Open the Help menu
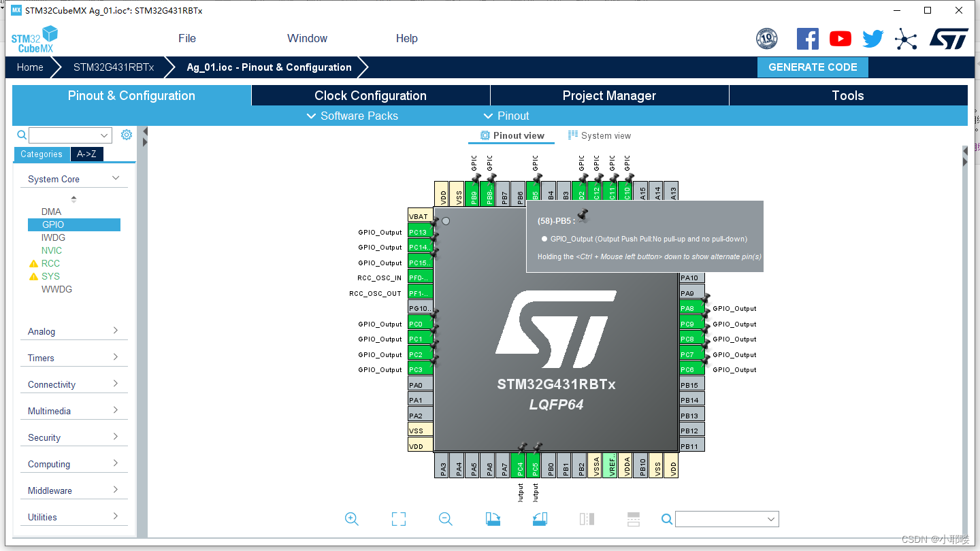This screenshot has height=551, width=980. click(x=407, y=38)
